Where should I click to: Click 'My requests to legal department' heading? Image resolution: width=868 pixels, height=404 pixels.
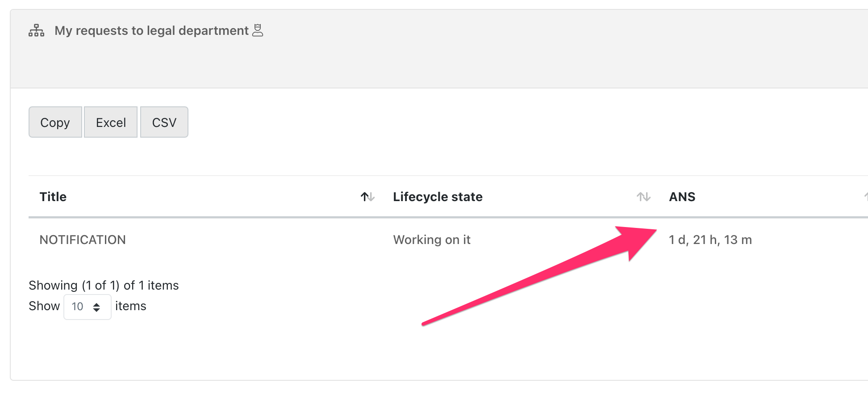(x=151, y=30)
